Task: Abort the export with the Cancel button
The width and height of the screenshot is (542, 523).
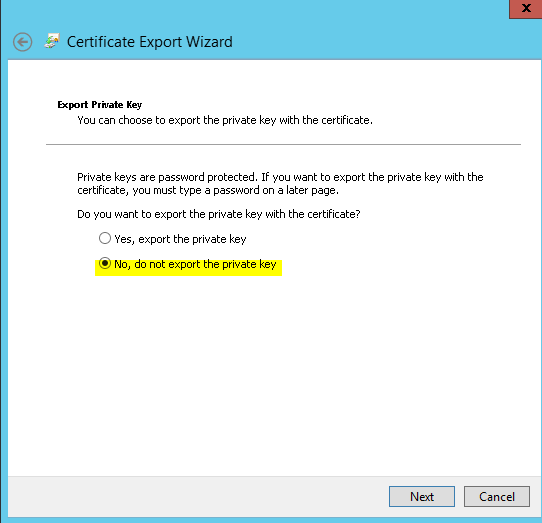Action: pyautogui.click(x=497, y=496)
